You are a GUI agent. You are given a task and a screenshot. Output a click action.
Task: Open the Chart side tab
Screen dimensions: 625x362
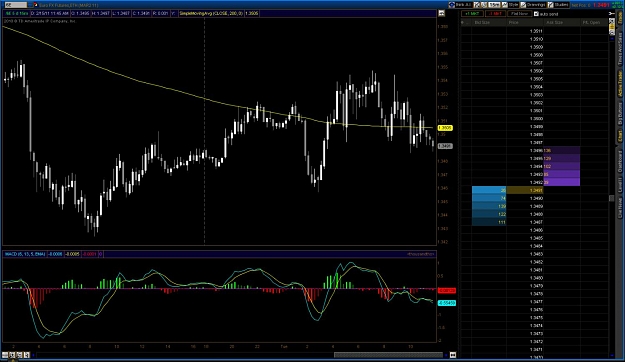click(x=620, y=137)
